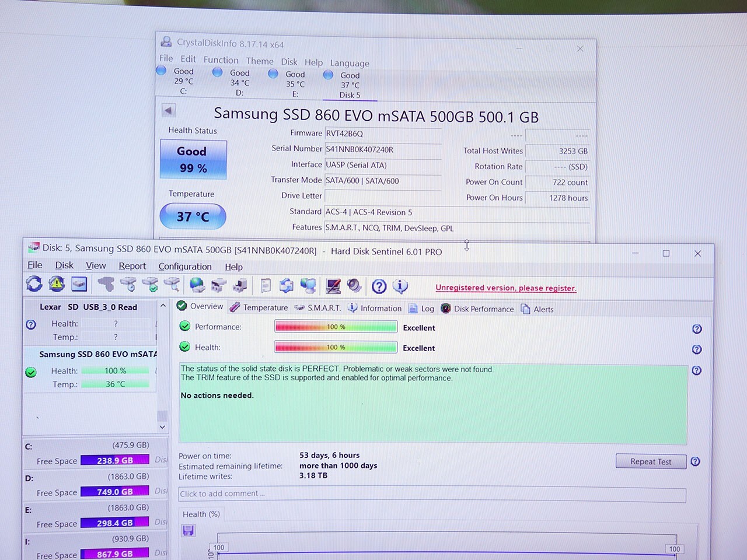Select Disk 5 tab in CrystalDiskInfo
Image resolution: width=747 pixels, height=560 pixels.
[350, 85]
